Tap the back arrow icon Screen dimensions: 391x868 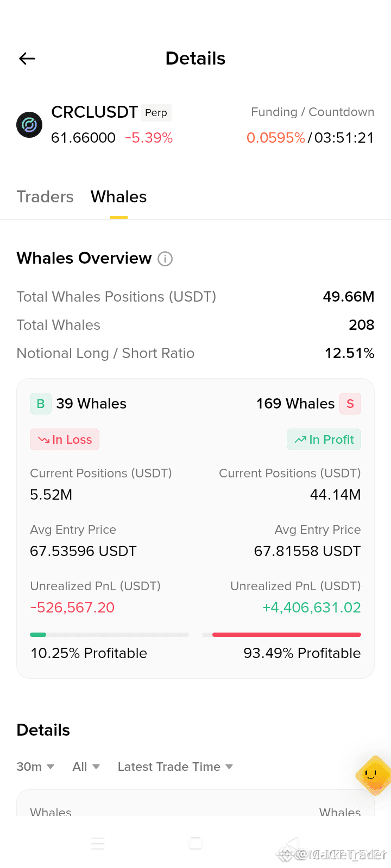[27, 59]
